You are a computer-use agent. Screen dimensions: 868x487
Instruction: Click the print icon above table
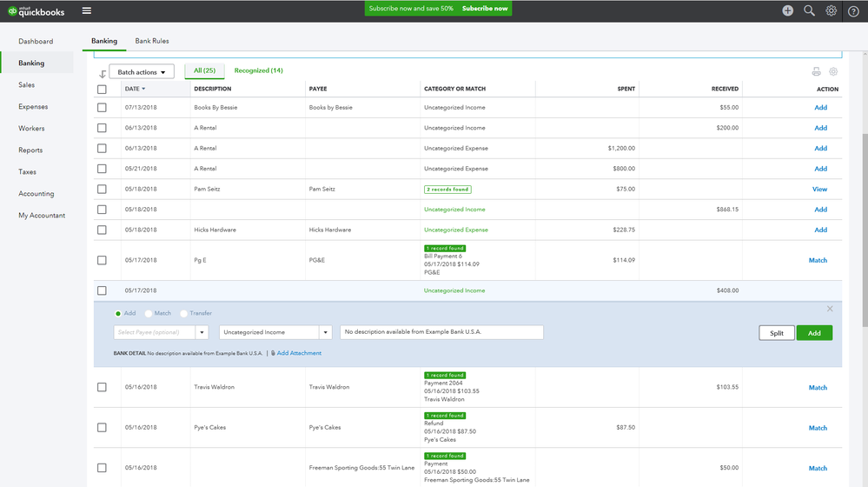click(816, 71)
